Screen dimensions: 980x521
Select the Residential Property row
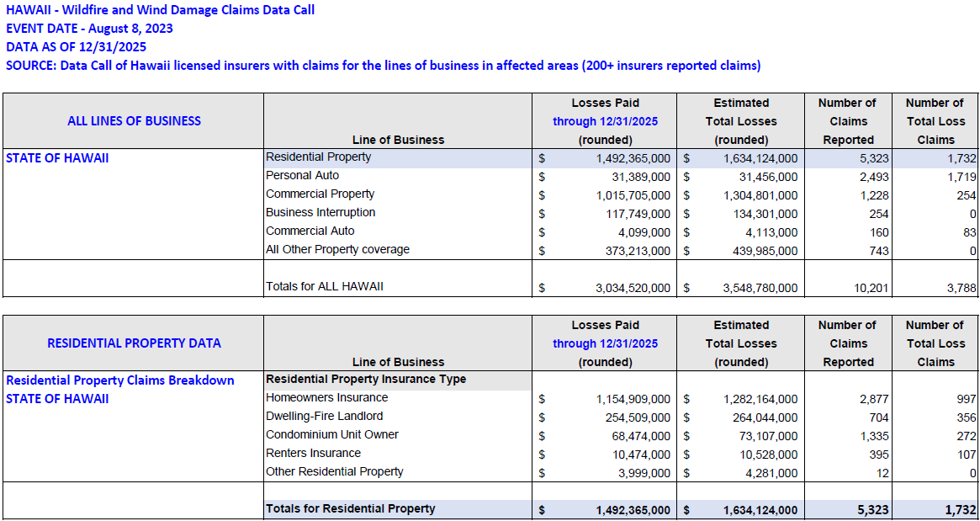click(318, 157)
